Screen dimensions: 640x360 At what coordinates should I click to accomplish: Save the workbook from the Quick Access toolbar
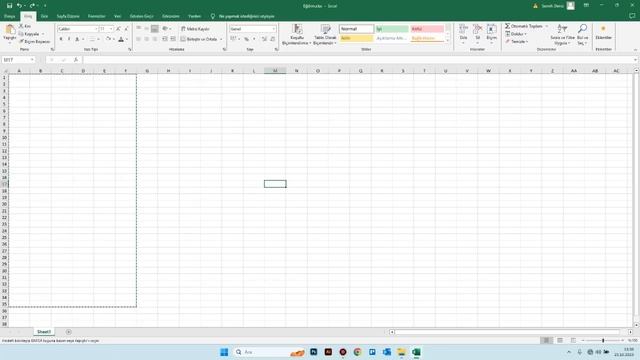pos(9,6)
